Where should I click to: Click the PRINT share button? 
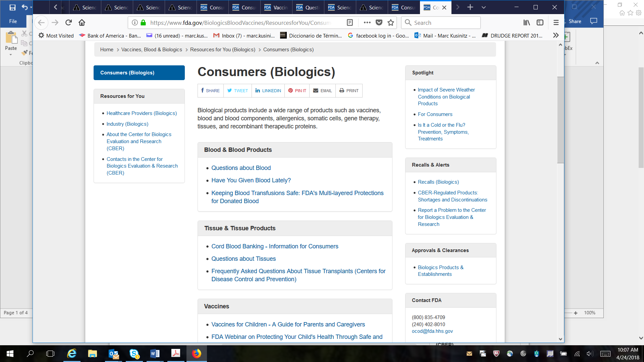pyautogui.click(x=349, y=91)
